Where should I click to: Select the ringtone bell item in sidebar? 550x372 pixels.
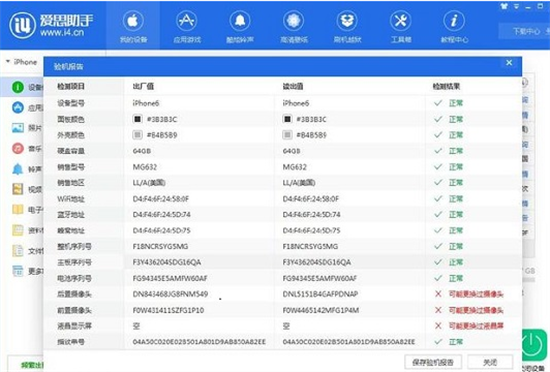18,169
